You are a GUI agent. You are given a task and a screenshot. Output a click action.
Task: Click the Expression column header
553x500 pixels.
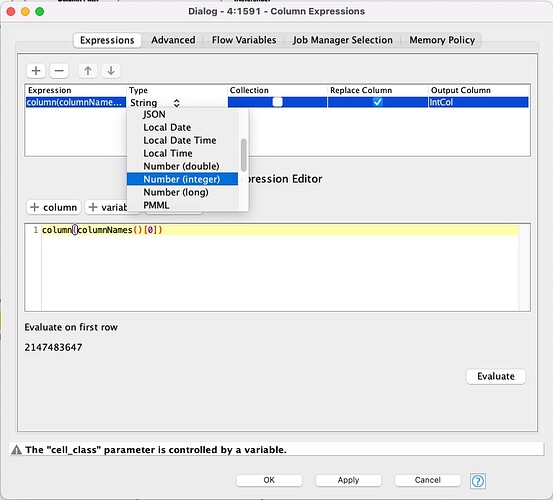(75, 90)
